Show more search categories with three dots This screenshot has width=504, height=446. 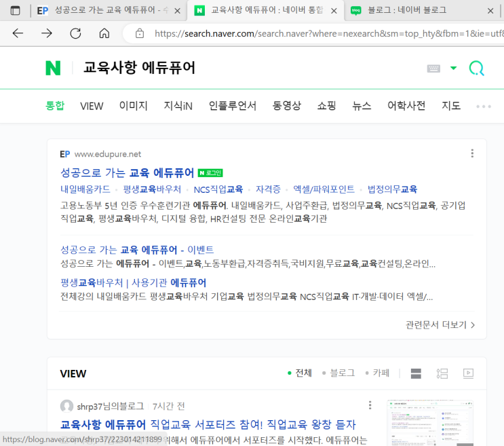tap(484, 106)
